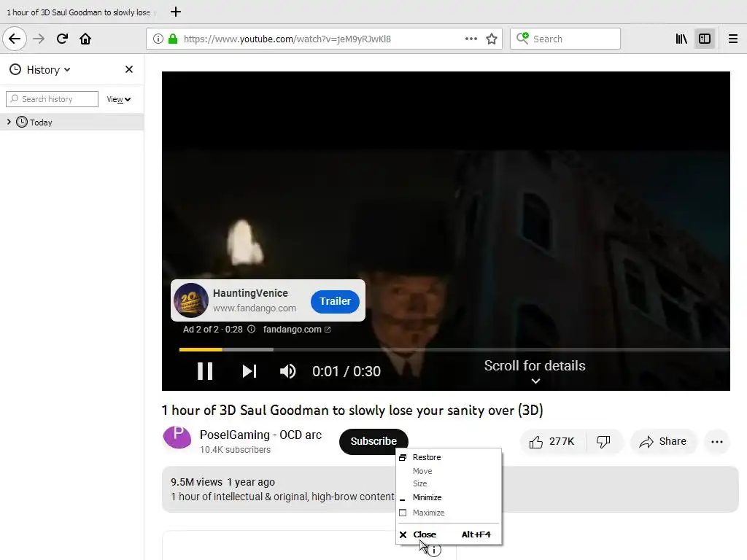Viewport: 747px width, 560px height.
Task: Mute the video volume
Action: (x=287, y=371)
